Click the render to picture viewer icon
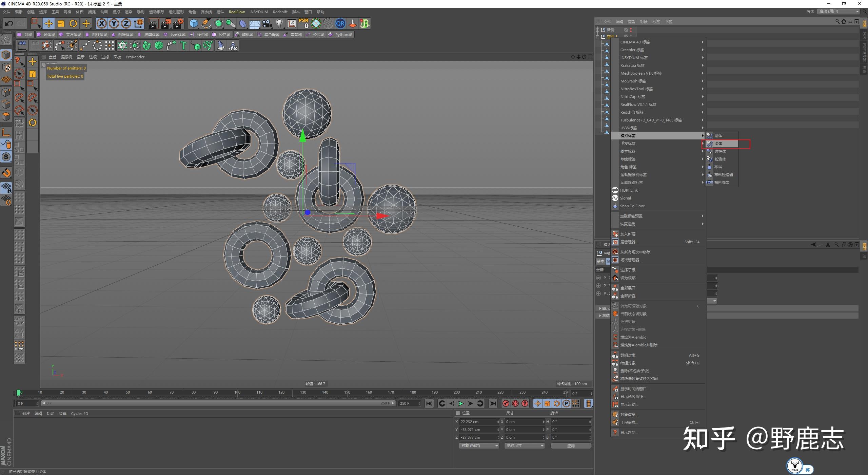868x475 pixels. pos(166,23)
